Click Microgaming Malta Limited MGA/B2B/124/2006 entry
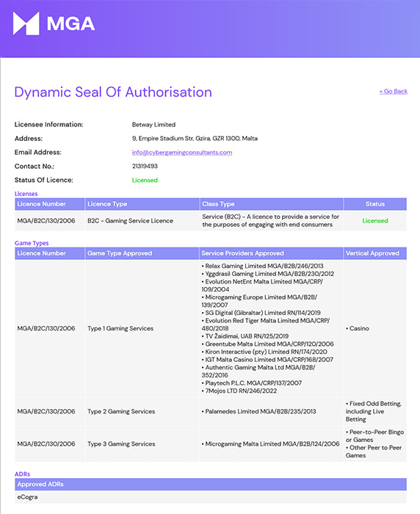This screenshot has width=420, height=514. point(270,444)
